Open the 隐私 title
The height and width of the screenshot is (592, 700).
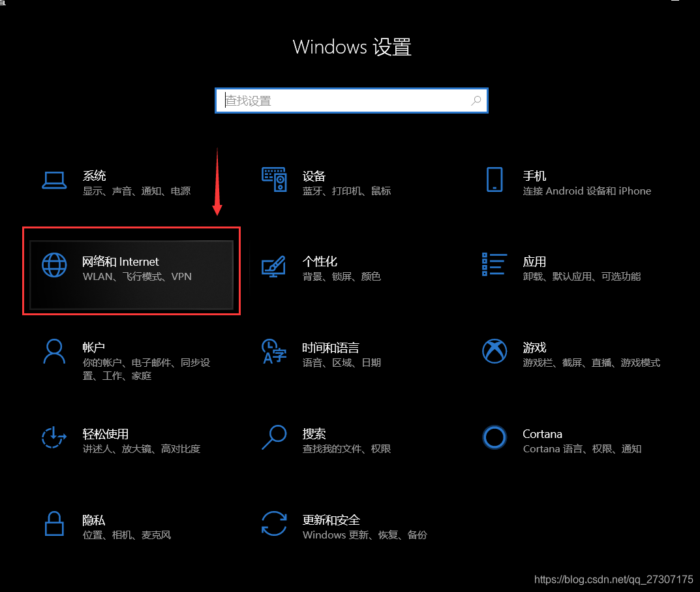click(94, 520)
